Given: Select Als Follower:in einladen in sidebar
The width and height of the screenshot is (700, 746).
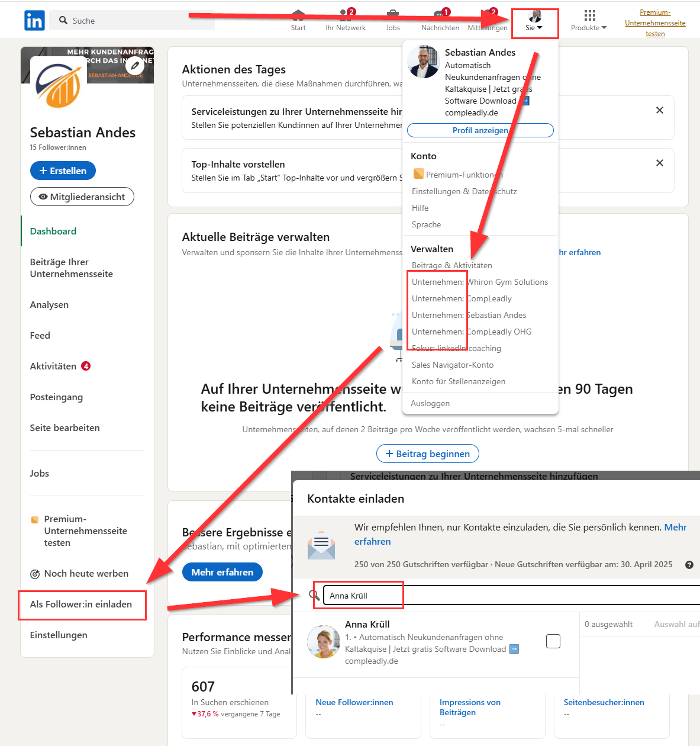Looking at the screenshot, I should 81,604.
